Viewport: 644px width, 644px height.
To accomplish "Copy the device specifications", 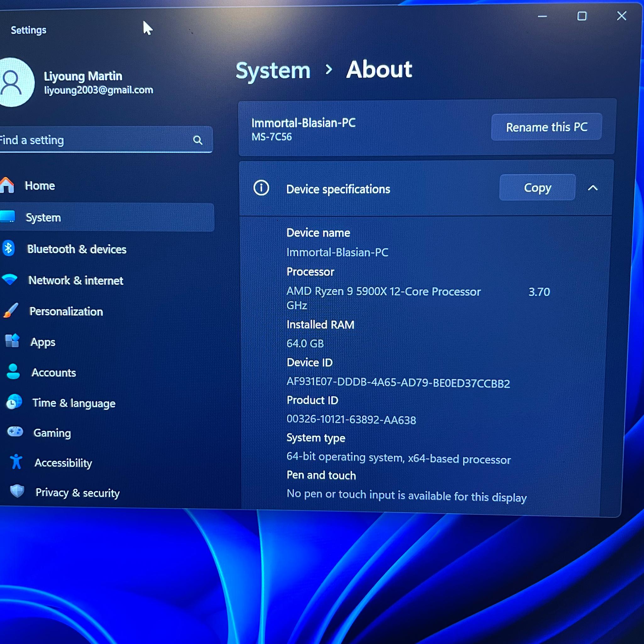I will point(537,187).
